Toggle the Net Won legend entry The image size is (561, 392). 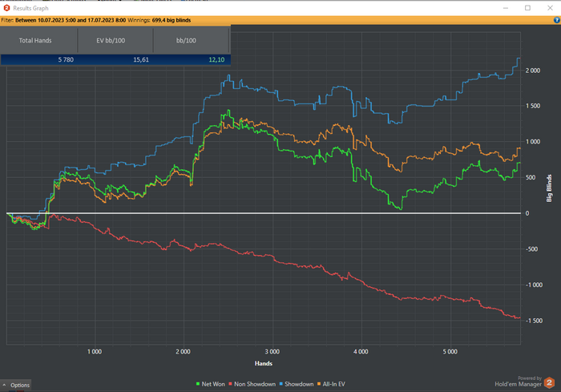click(210, 384)
